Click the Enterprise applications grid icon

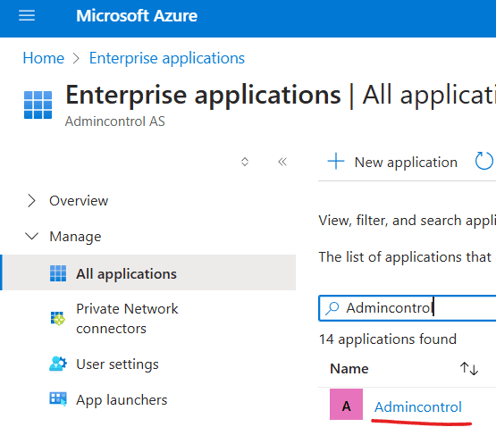pyautogui.click(x=38, y=105)
